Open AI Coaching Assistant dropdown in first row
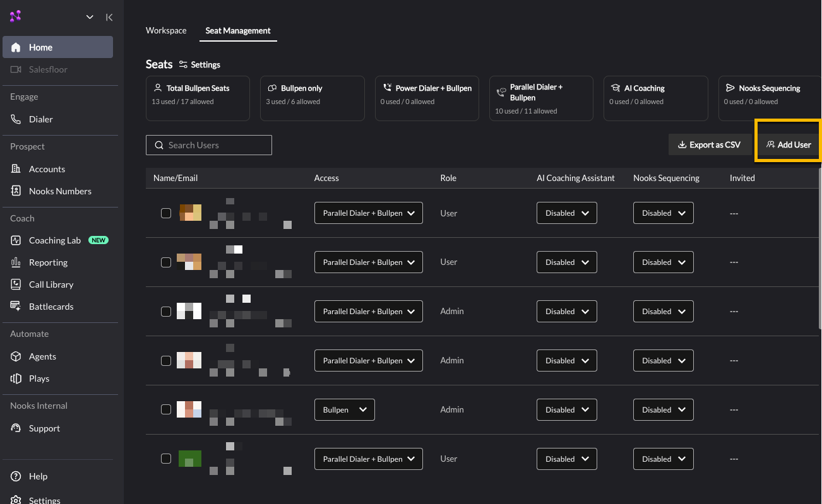 pos(567,213)
